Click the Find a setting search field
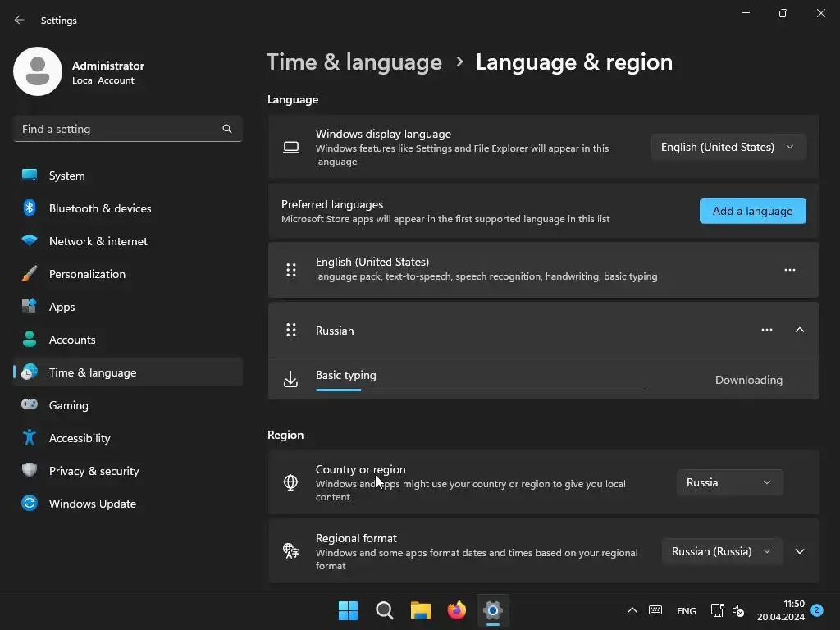The height and width of the screenshot is (630, 840). click(x=127, y=129)
